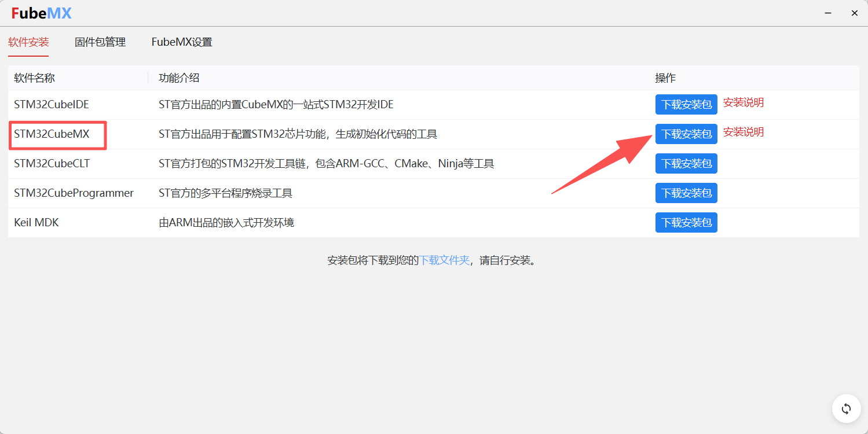Click the STM32CubeIDE description text
This screenshot has width=868, height=434.
coord(276,105)
